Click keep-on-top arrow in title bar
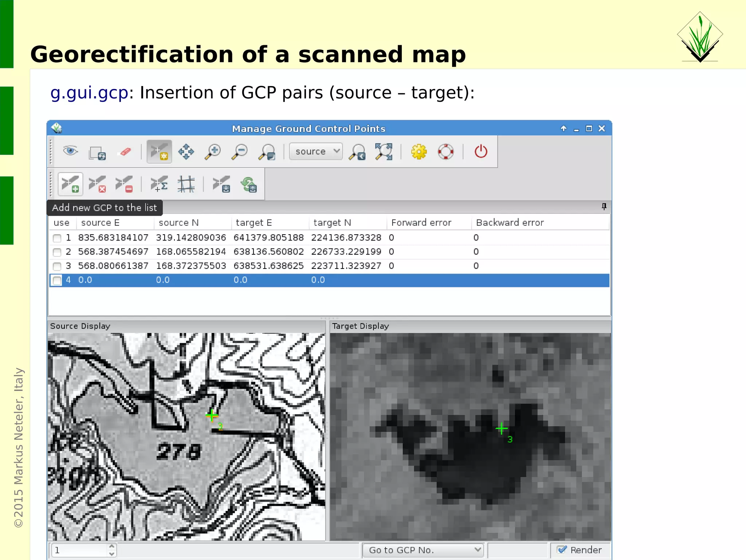The image size is (746, 560). coord(564,128)
